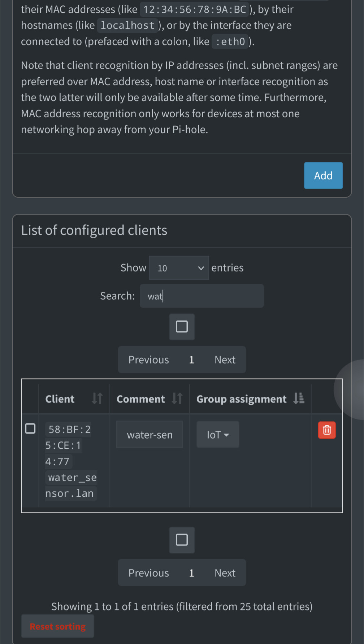Go to Previous page in bottom pagination
Image resolution: width=364 pixels, height=644 pixels.
point(149,573)
